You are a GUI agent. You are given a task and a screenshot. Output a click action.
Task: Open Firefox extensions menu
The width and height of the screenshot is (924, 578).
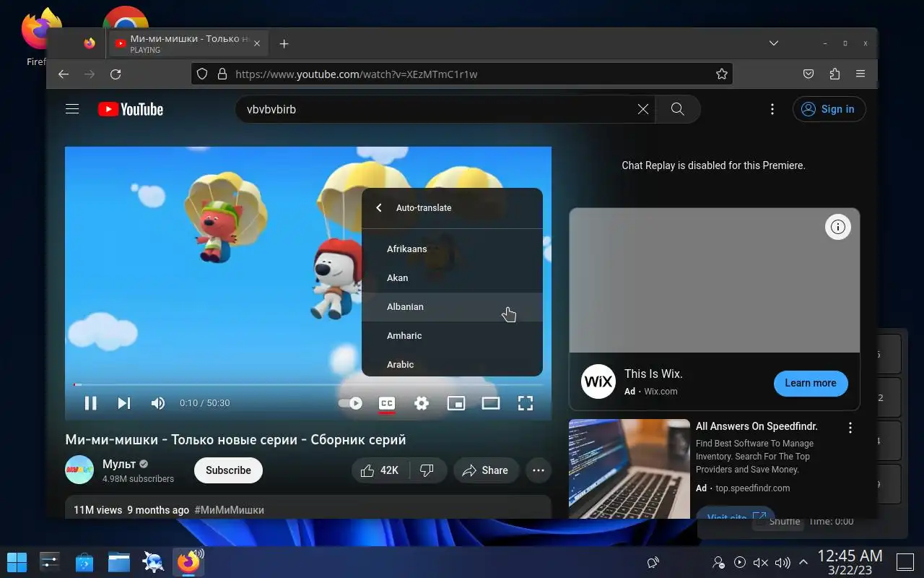coord(834,74)
